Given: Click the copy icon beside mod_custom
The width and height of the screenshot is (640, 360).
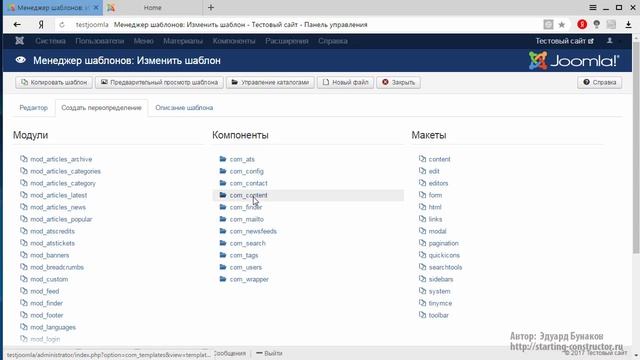Looking at the screenshot, I should point(24,279).
